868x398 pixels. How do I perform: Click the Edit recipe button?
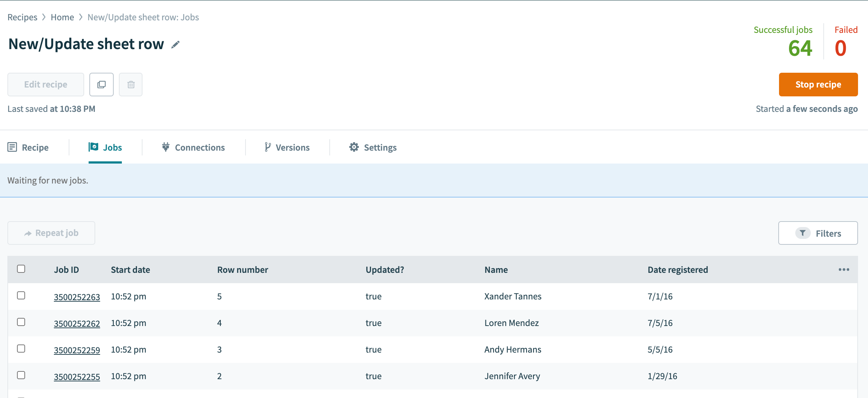(x=46, y=85)
